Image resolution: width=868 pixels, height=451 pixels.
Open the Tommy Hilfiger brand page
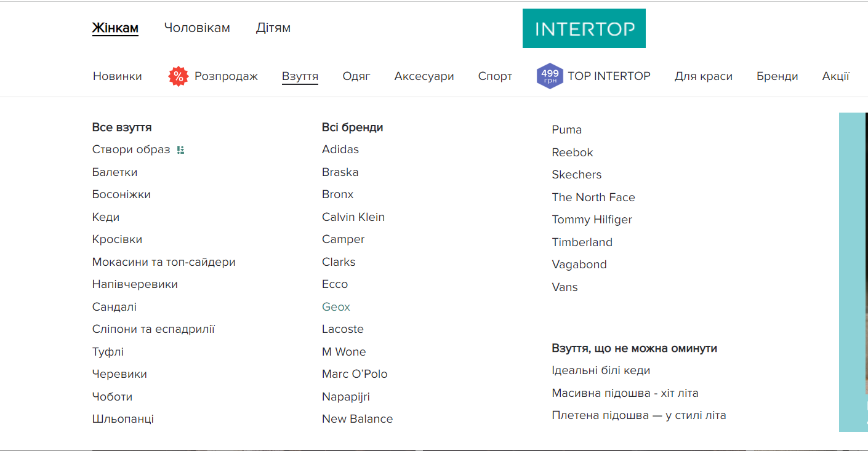(592, 220)
